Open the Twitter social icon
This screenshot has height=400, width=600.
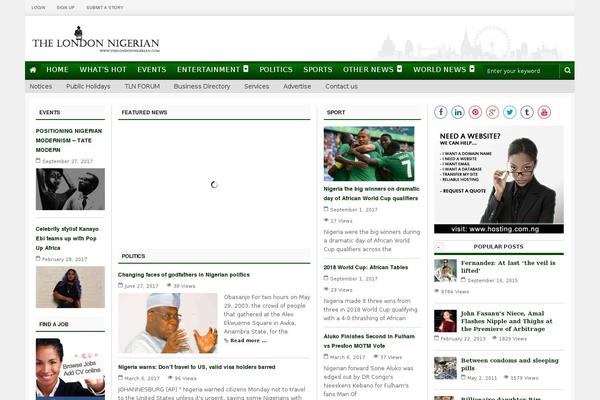509,112
